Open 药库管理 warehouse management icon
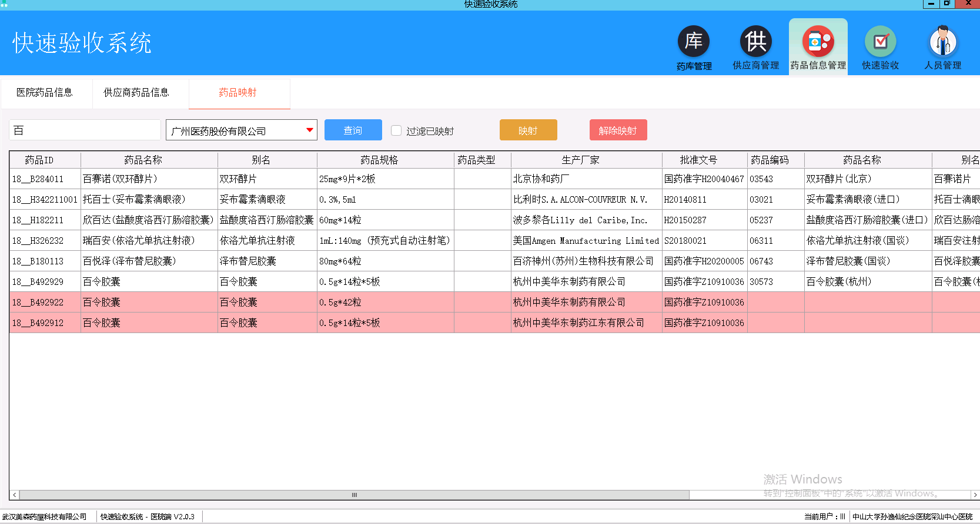Screen dimensions: 980x524 pos(694,48)
